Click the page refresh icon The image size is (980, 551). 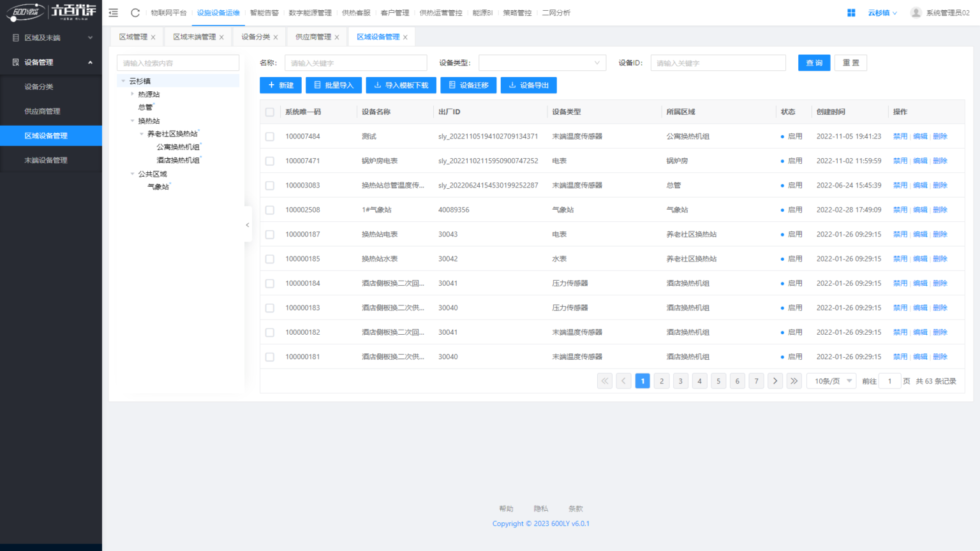[135, 13]
